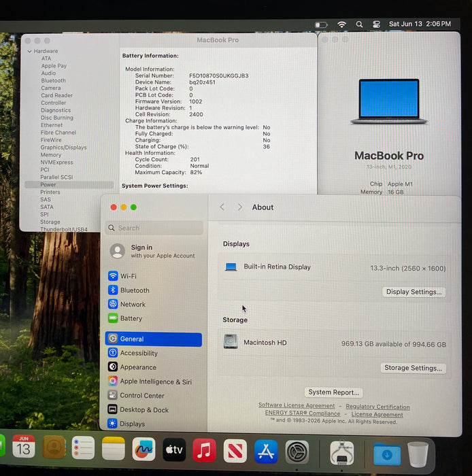Click the Wi-Fi status menu bar icon
472x476 pixels.
coord(342,24)
